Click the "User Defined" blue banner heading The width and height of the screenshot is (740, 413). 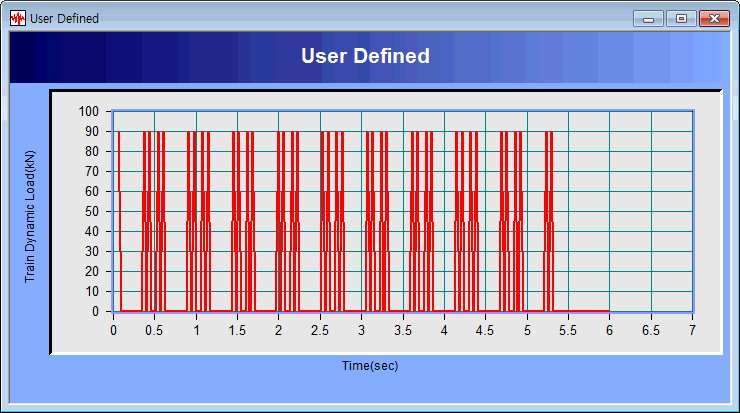[365, 56]
